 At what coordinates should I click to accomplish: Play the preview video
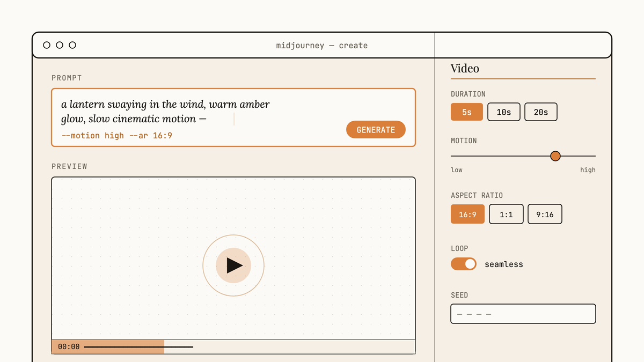(233, 265)
